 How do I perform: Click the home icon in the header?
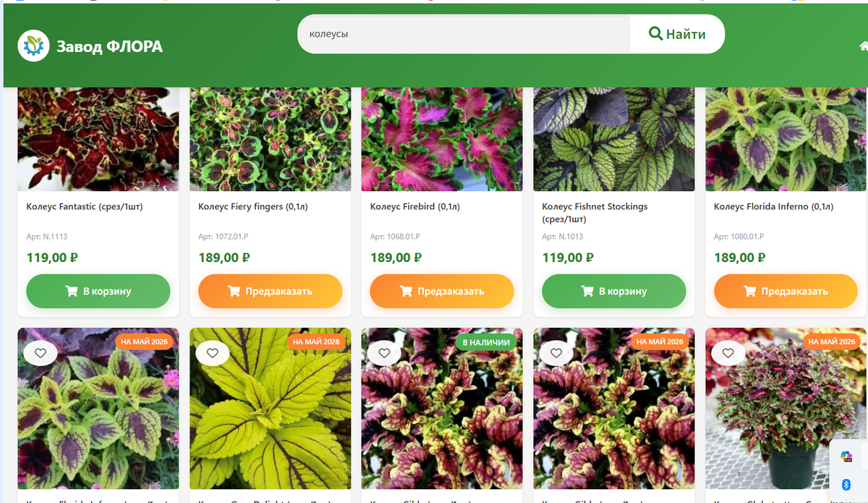click(x=864, y=46)
